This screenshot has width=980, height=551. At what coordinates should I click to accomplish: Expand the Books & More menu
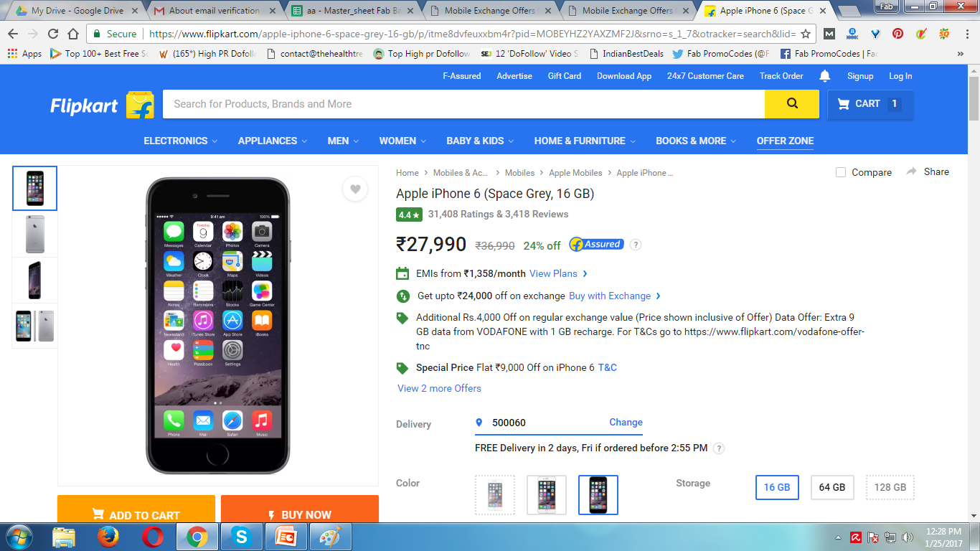pos(696,141)
